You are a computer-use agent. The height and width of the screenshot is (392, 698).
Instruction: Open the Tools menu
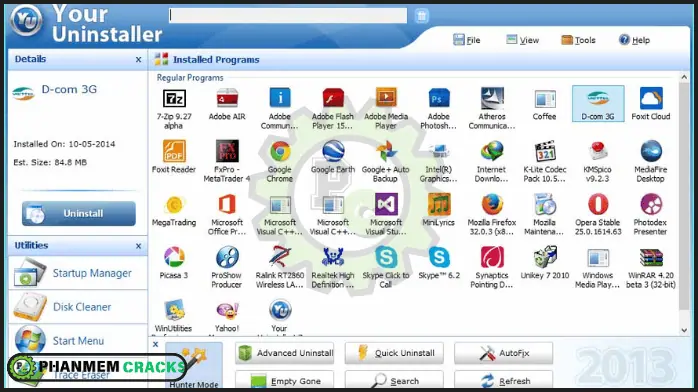pyautogui.click(x=578, y=40)
